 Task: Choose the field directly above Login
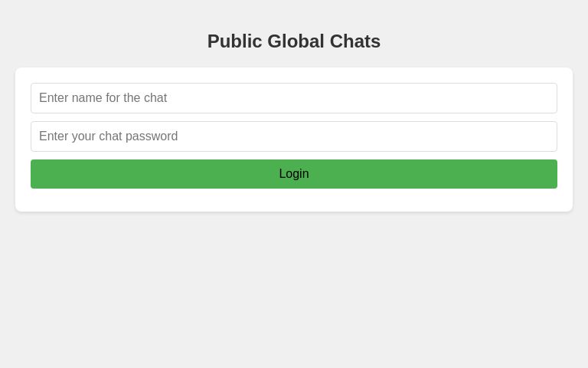coord(294,136)
